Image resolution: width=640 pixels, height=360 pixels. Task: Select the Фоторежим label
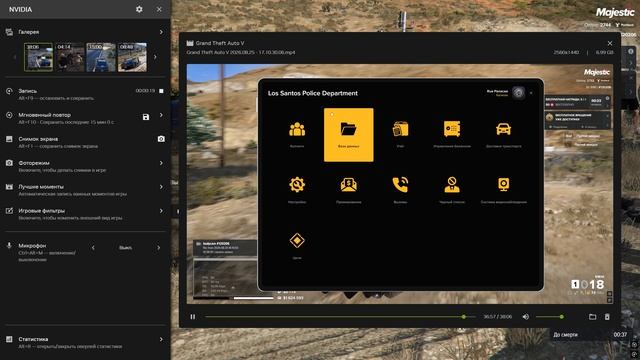coord(34,163)
